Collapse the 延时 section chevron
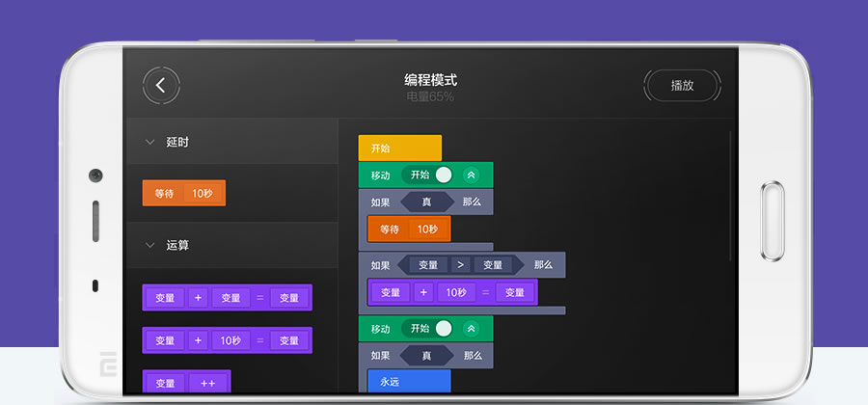 tap(149, 142)
